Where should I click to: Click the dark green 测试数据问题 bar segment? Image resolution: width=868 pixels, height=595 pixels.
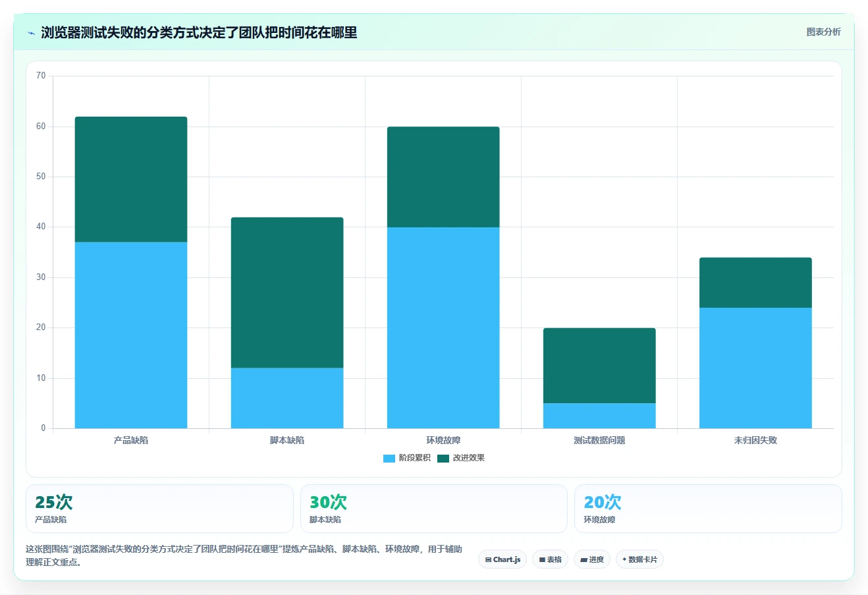point(599,366)
